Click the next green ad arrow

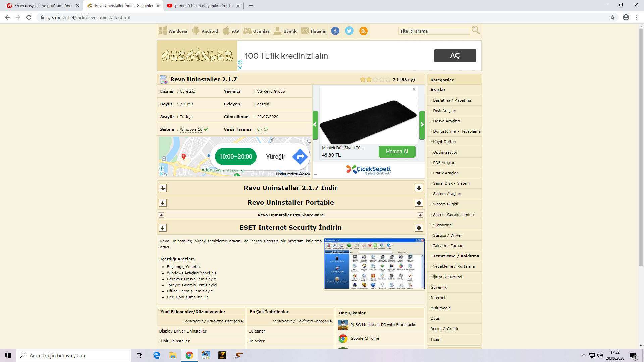(x=422, y=124)
